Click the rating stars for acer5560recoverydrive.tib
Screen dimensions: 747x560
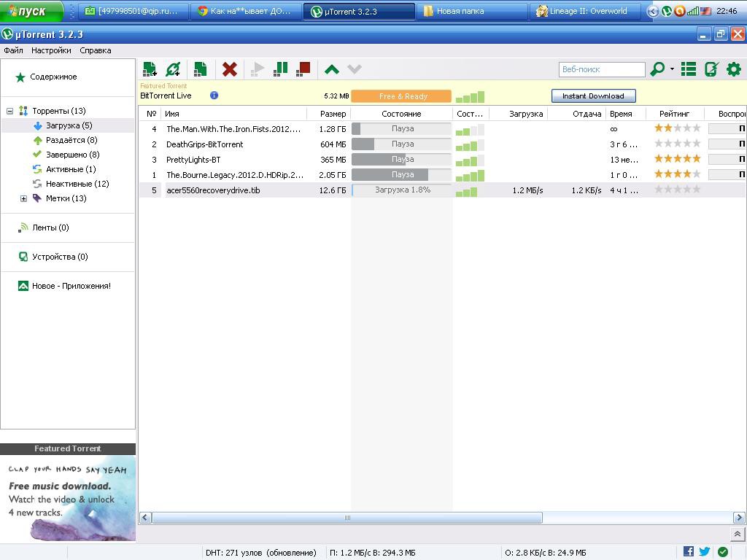point(677,189)
